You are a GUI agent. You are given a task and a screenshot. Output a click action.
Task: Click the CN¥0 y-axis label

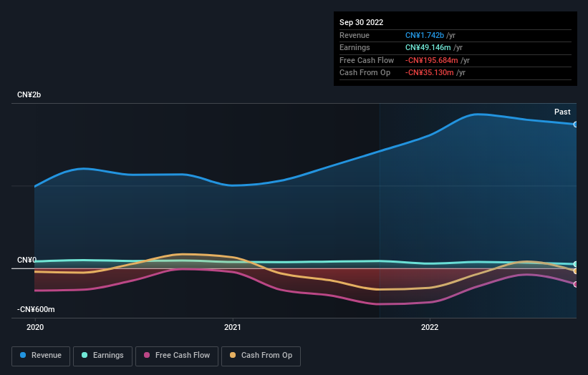click(x=27, y=260)
